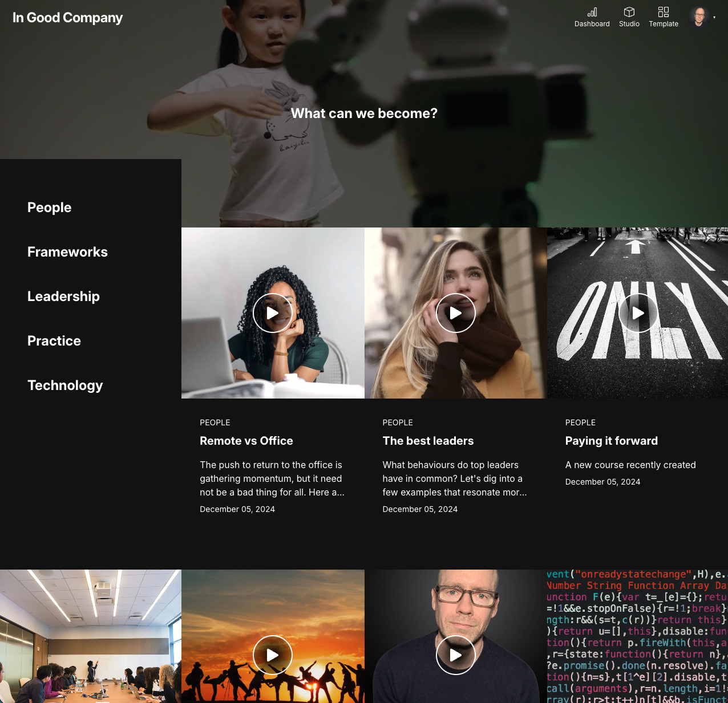Viewport: 728px width, 703px height.
Task: Expand the profile dropdown arrow
Action: [714, 18]
